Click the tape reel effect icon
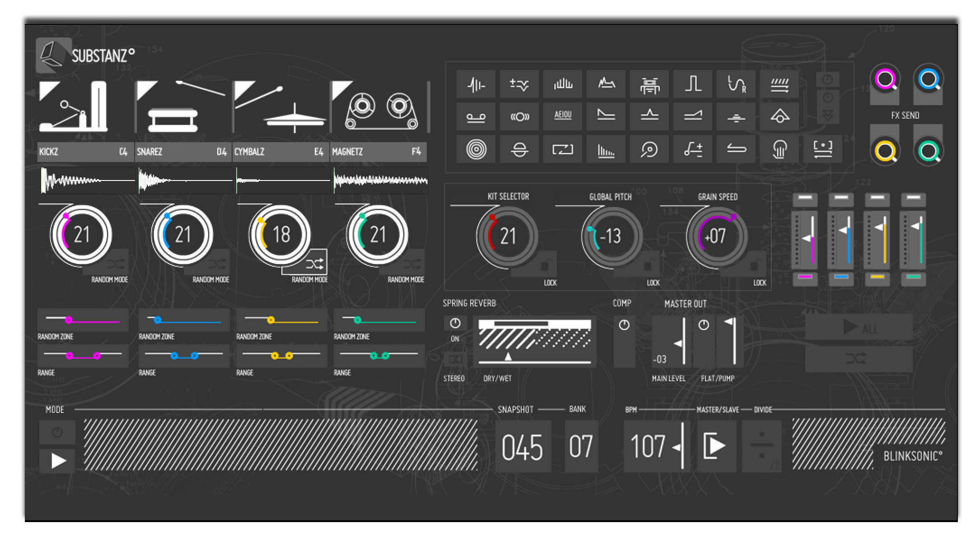Image resolution: width=980 pixels, height=560 pixels. [476, 117]
